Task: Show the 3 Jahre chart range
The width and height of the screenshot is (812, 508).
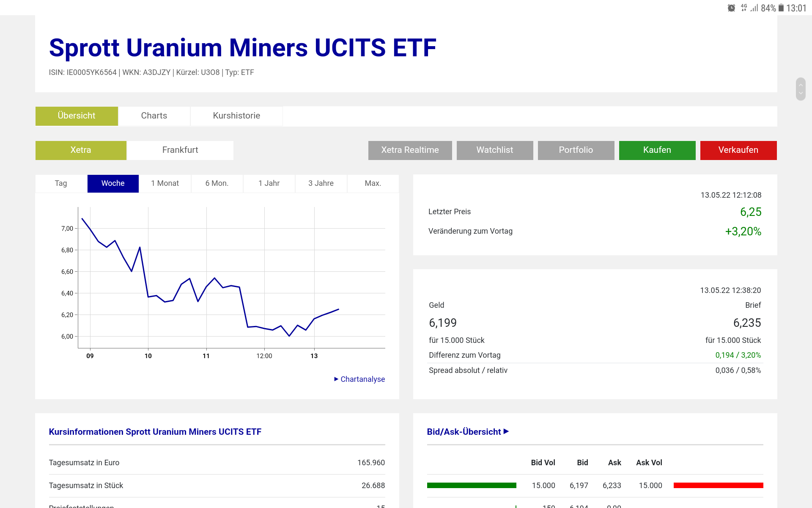Action: 321,183
